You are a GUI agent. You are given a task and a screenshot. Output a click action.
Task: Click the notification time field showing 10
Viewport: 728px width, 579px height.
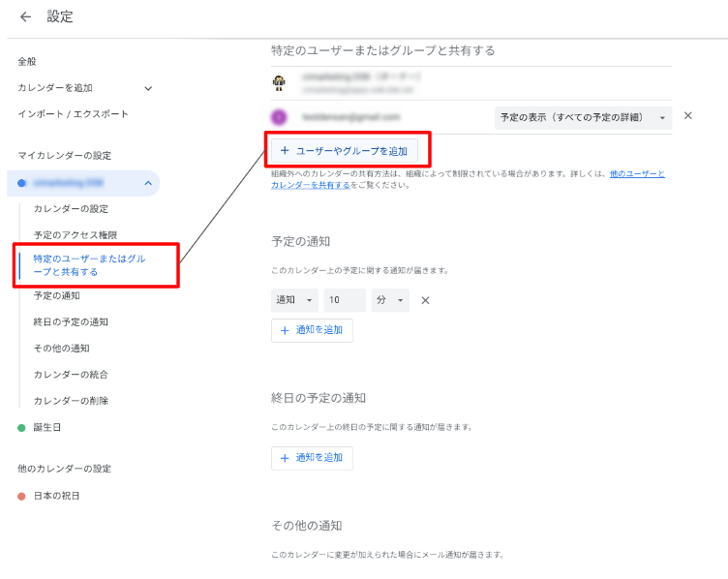tap(345, 300)
